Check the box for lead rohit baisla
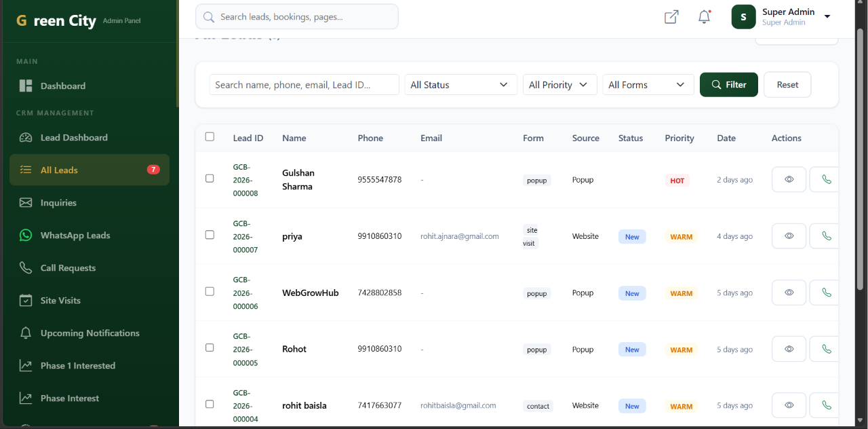This screenshot has width=868, height=429. pyautogui.click(x=210, y=404)
